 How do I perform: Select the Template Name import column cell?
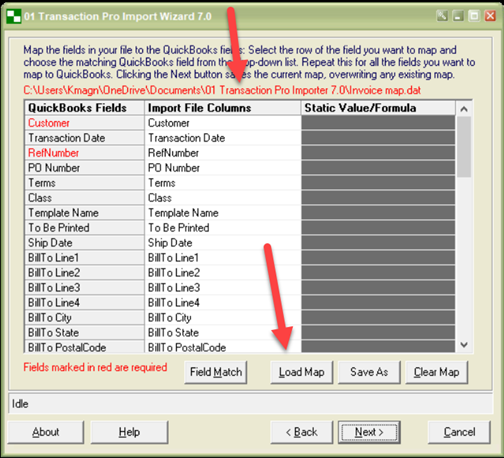[x=223, y=213]
